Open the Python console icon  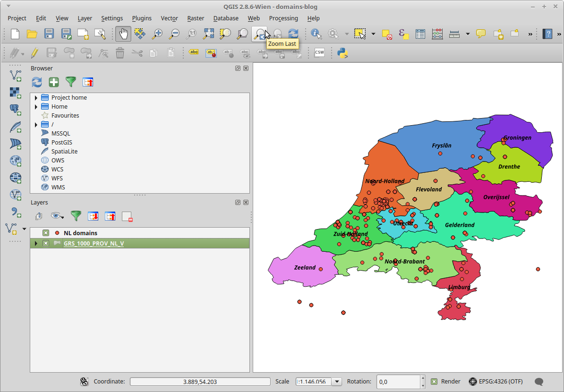[x=342, y=52]
